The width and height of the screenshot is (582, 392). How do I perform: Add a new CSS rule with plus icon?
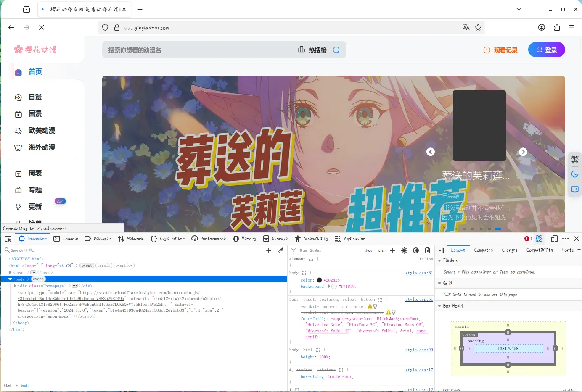coord(392,250)
